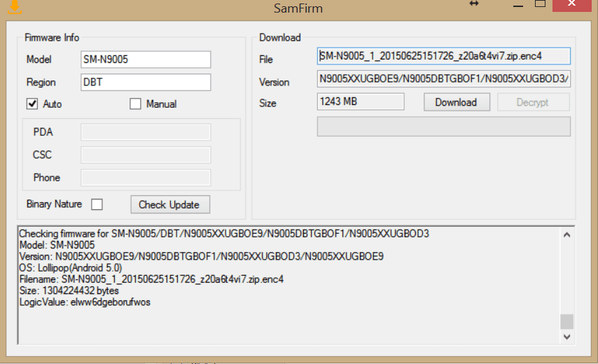The height and width of the screenshot is (364, 598).
Task: Click into the Region field showing DBT
Action: (145, 82)
